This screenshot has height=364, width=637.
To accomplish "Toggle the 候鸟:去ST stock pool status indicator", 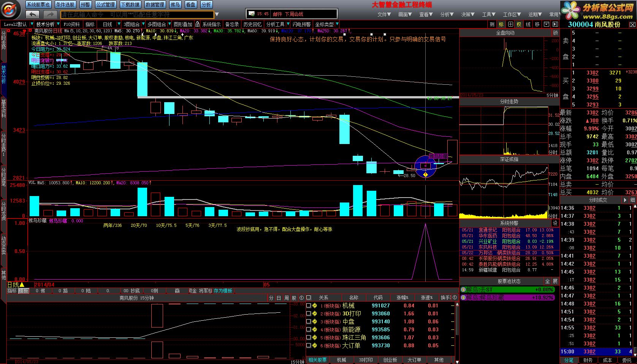I will pyautogui.click(x=507, y=290).
